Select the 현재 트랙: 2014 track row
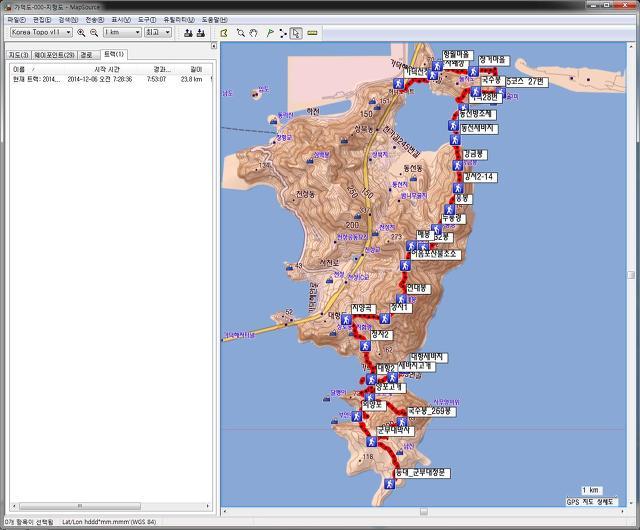The image size is (640, 530). (x=111, y=79)
